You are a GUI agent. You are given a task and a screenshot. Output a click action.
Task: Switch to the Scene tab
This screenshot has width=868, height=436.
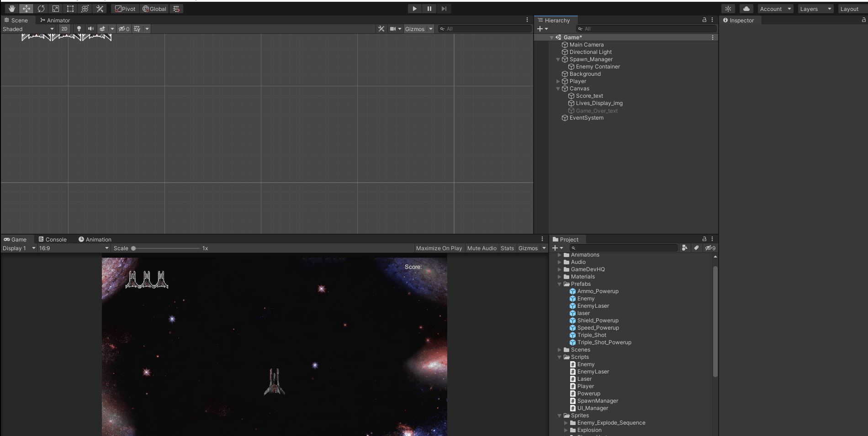tap(16, 20)
